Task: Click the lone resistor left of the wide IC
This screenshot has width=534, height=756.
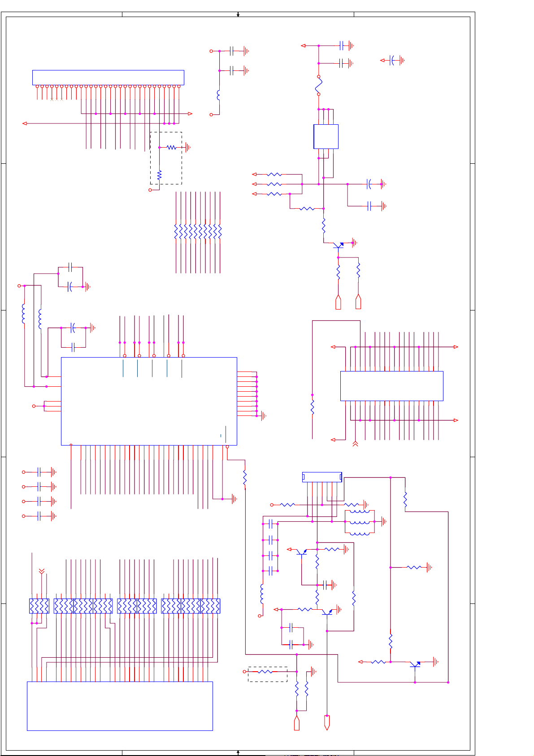Action: [313, 407]
